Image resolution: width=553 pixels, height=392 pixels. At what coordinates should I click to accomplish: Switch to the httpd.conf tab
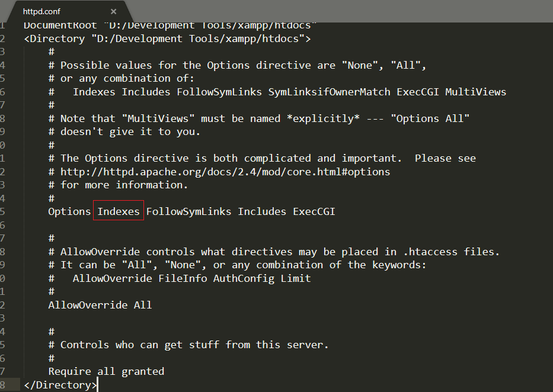41,11
